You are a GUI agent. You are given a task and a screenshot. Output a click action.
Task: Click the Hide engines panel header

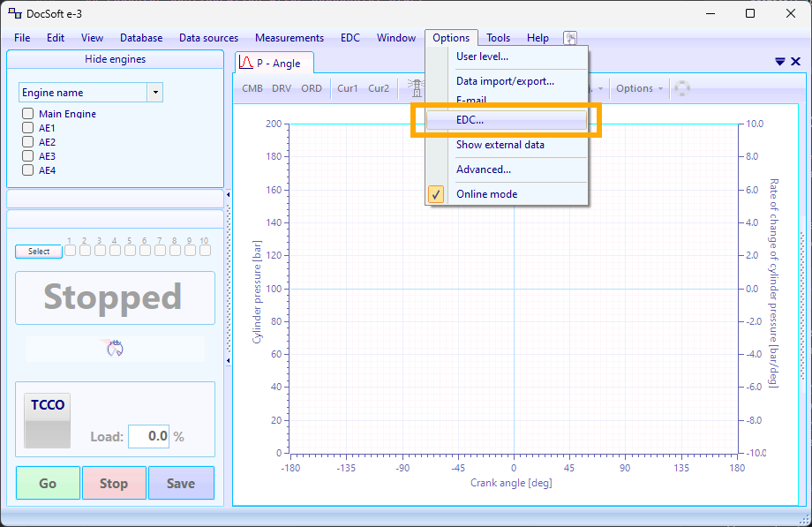point(114,59)
